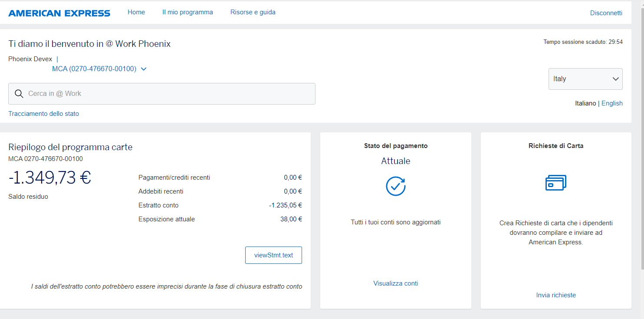
Task: Click the -1.349,73 € balance amount
Action: (x=50, y=178)
